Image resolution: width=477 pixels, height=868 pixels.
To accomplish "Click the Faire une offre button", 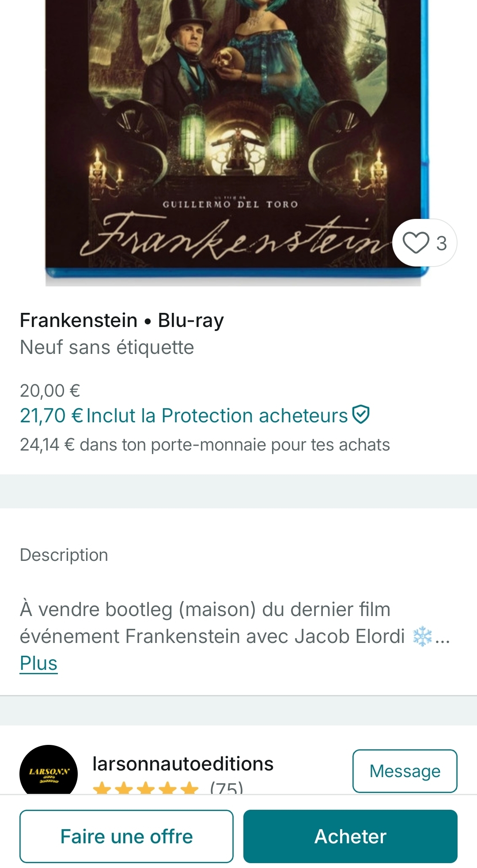I will [126, 836].
